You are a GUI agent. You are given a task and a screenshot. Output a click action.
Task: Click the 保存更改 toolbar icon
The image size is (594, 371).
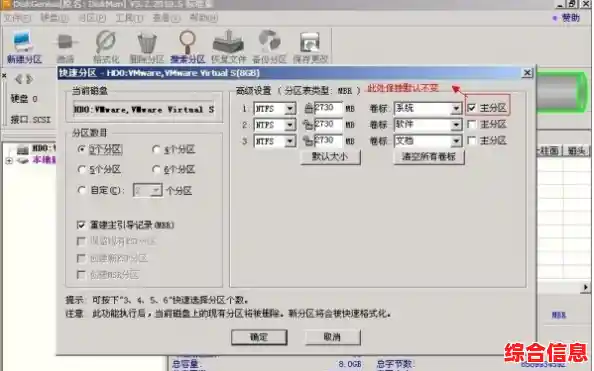pyautogui.click(x=310, y=47)
